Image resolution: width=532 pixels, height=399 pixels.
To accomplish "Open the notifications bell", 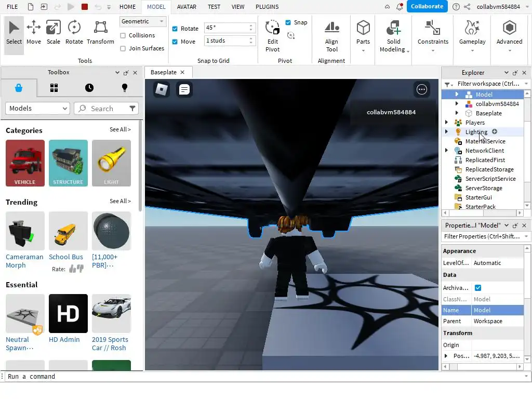I will pyautogui.click(x=400, y=6).
